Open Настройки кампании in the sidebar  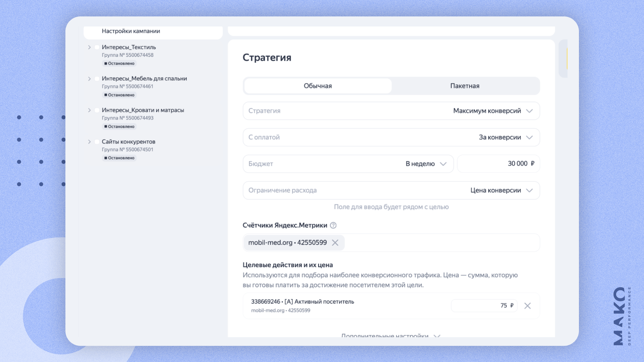click(131, 31)
